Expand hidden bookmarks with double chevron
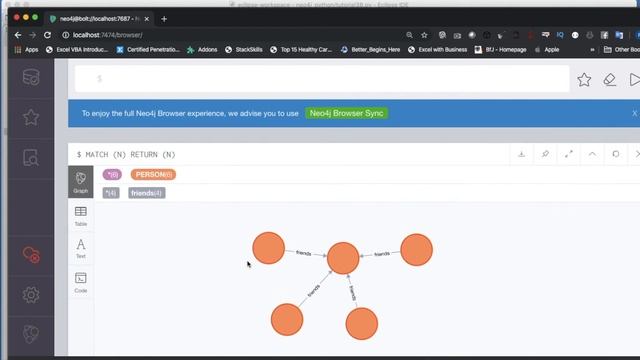Screen dimensions: 640x360 [592, 50]
